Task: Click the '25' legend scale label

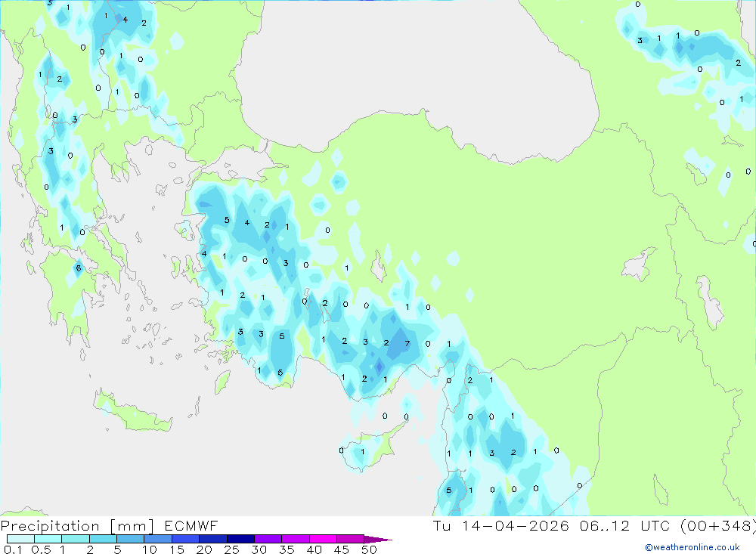Action: click(x=231, y=549)
